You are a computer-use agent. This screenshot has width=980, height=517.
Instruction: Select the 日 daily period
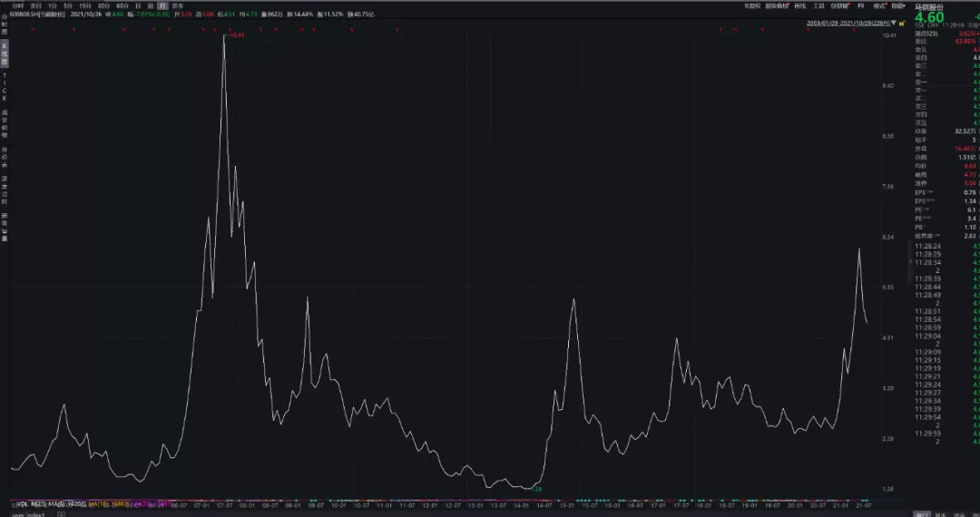click(x=138, y=5)
